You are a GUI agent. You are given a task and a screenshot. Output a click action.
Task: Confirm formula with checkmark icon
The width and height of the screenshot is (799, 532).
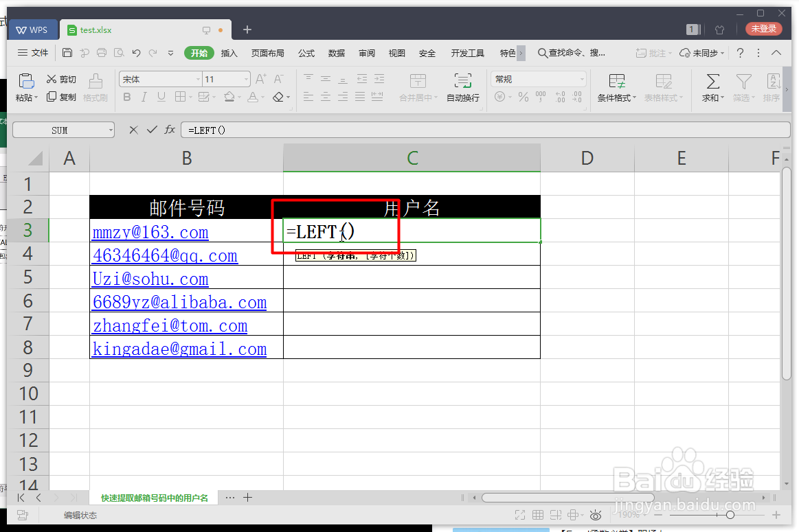[x=151, y=130]
